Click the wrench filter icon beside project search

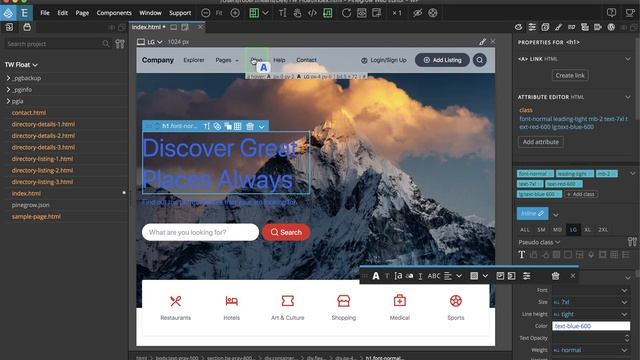tap(120, 44)
